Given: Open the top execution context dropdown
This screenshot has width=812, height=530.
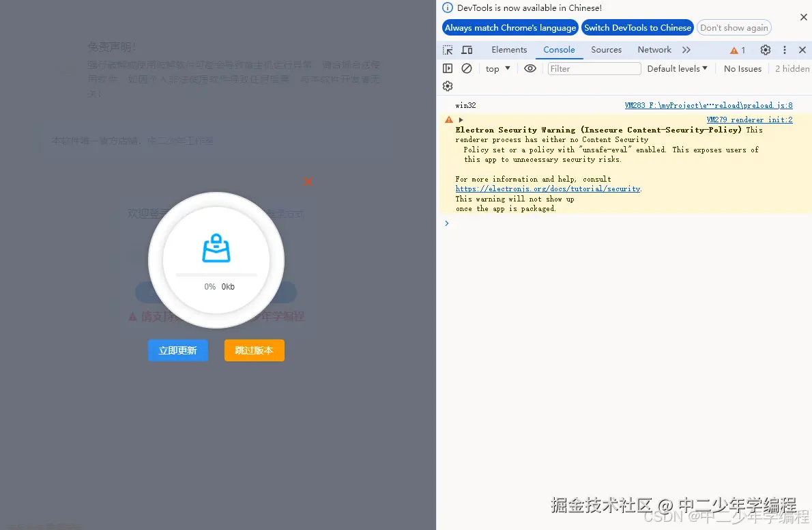Looking at the screenshot, I should [497, 68].
